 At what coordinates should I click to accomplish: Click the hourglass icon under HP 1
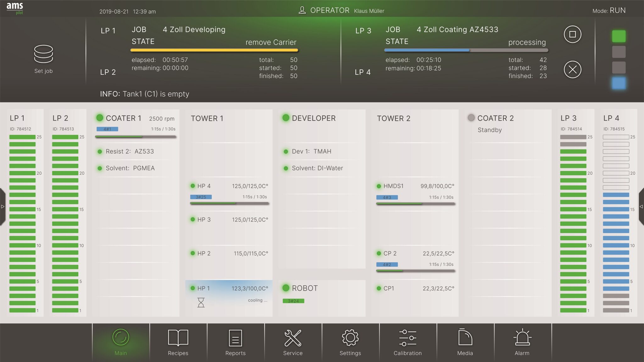[x=200, y=303]
